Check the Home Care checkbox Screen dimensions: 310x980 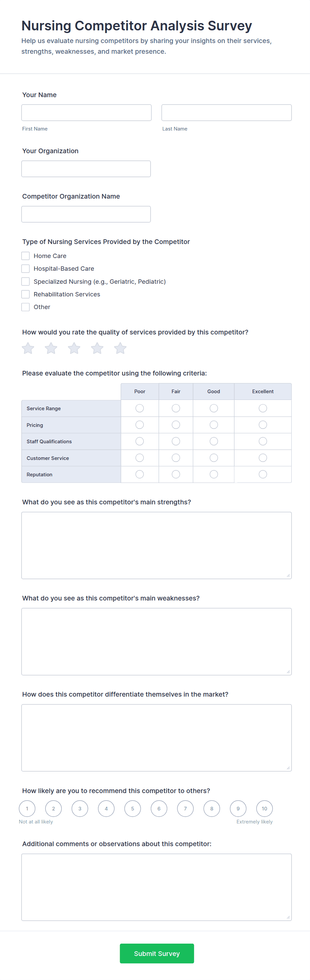[x=25, y=256]
